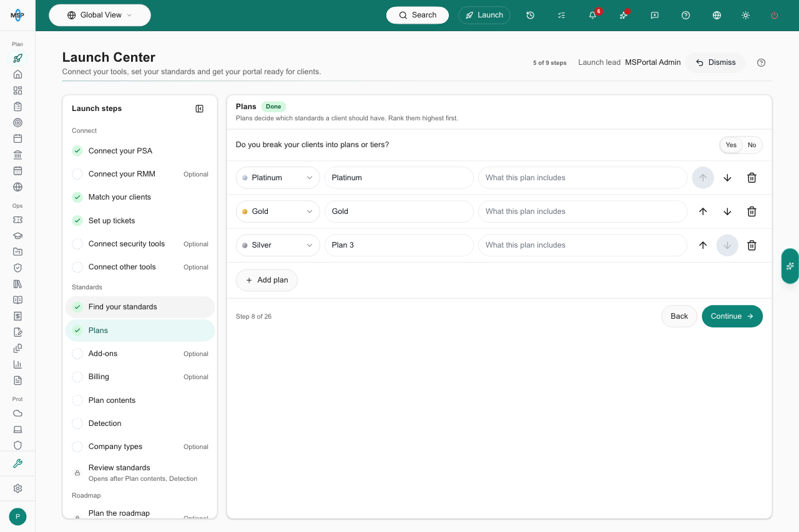Viewport: 799px width, 532px height.
Task: Open the Set up tickets step
Action: point(140,221)
